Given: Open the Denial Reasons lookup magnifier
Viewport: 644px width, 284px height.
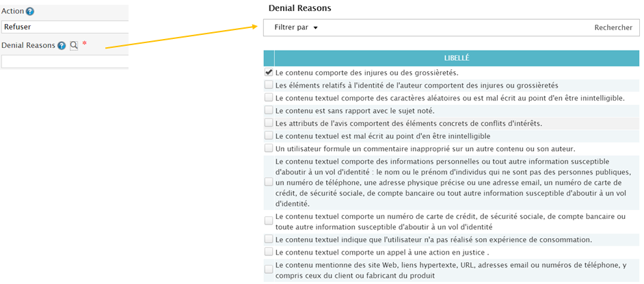Looking at the screenshot, I should [74, 46].
